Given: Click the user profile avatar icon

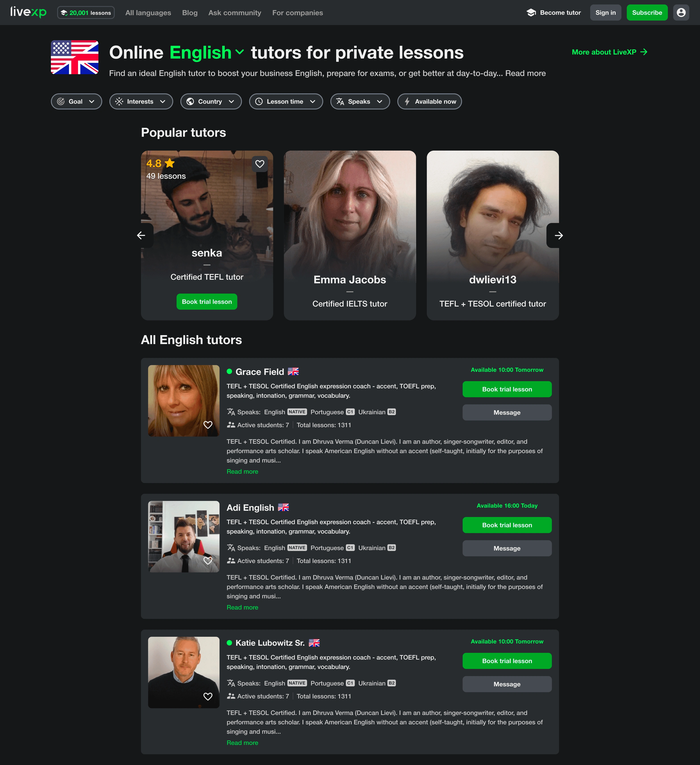Looking at the screenshot, I should click(x=681, y=13).
